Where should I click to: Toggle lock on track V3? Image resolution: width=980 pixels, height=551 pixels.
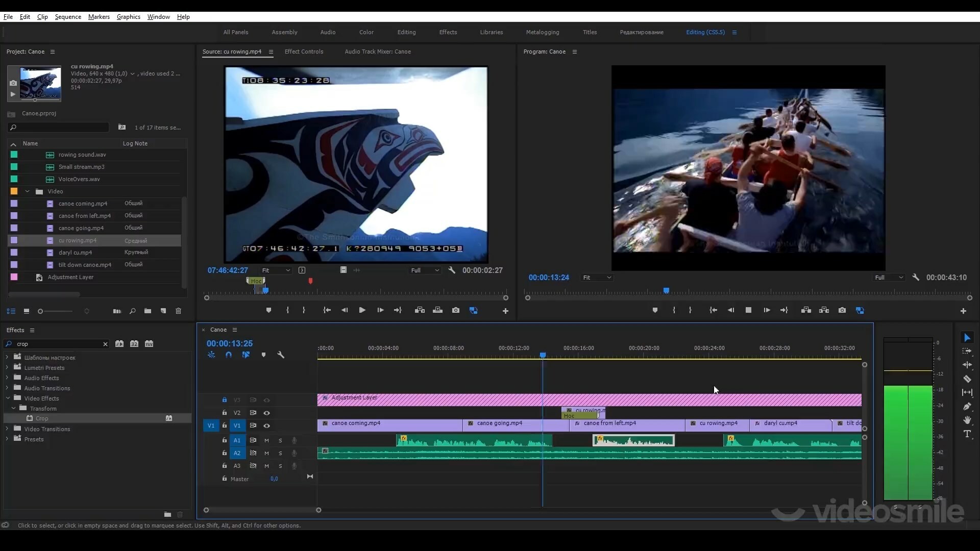224,400
